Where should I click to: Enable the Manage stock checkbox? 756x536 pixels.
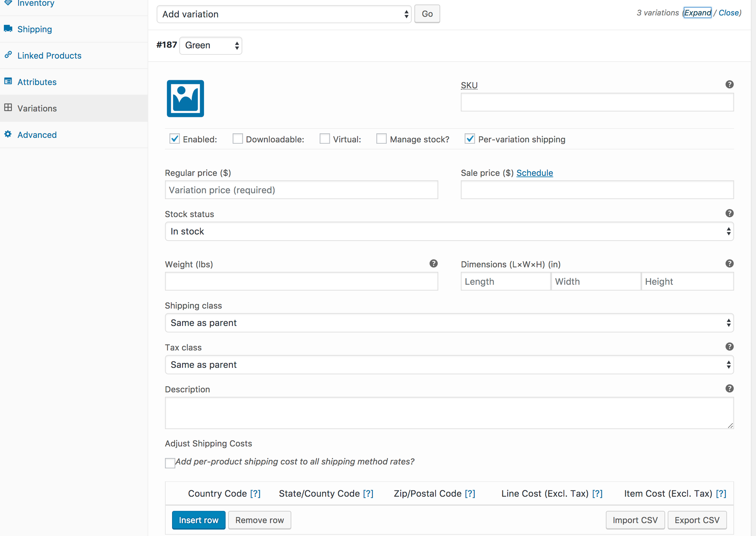pyautogui.click(x=382, y=139)
